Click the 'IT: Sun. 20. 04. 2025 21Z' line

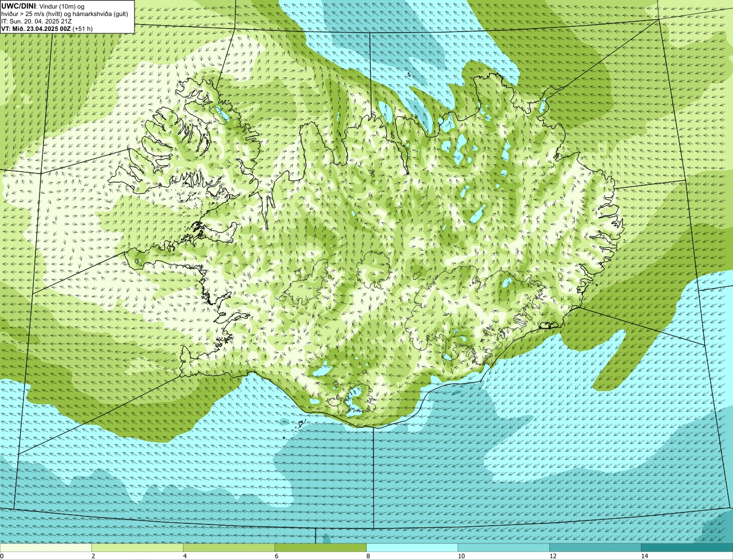click(37, 21)
